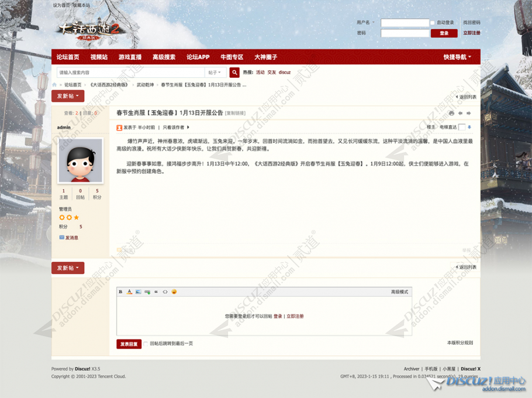Click the 手机版 footer link
Image resolution: width=532 pixels, height=398 pixels.
(431, 369)
